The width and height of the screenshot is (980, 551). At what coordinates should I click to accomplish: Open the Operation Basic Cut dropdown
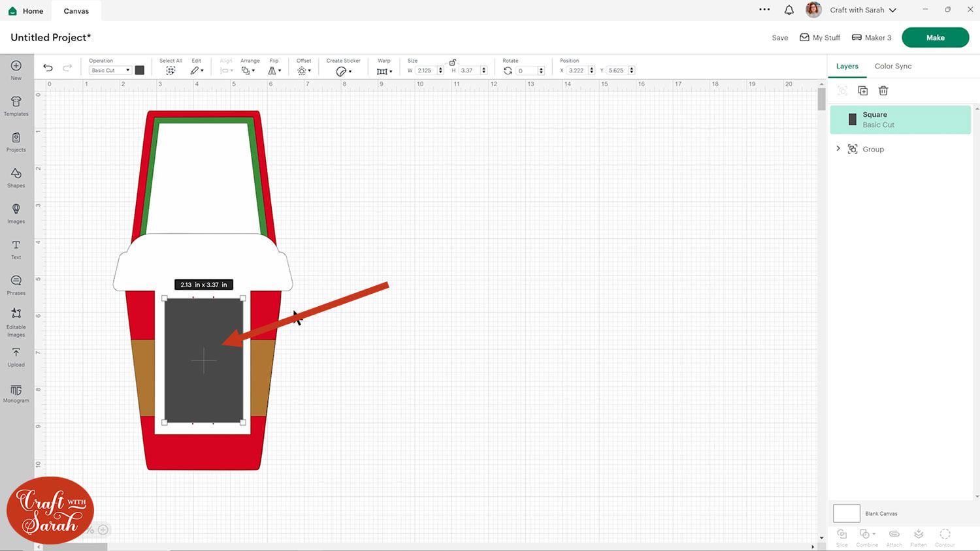(x=110, y=71)
